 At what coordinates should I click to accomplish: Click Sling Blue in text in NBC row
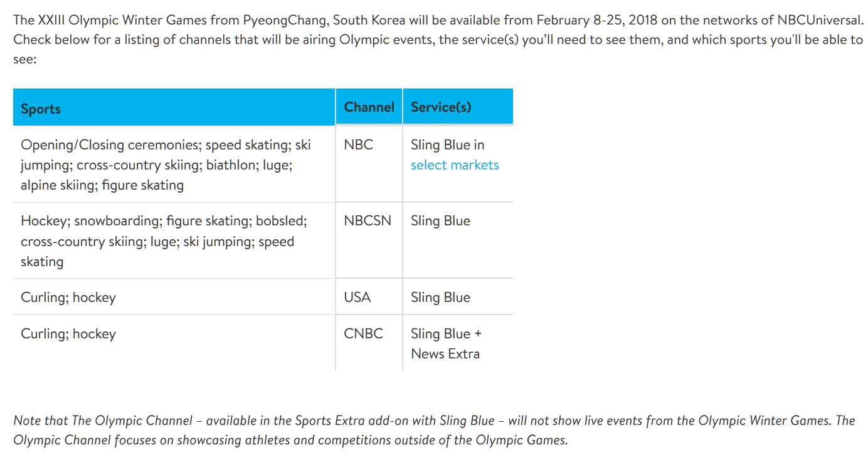point(447,145)
